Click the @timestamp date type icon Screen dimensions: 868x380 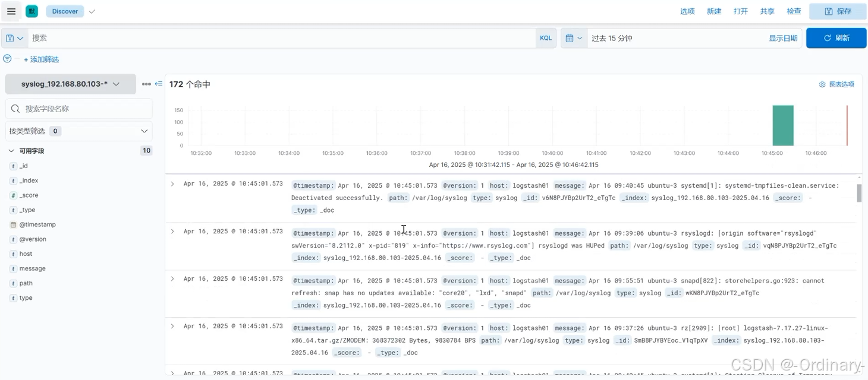point(13,224)
